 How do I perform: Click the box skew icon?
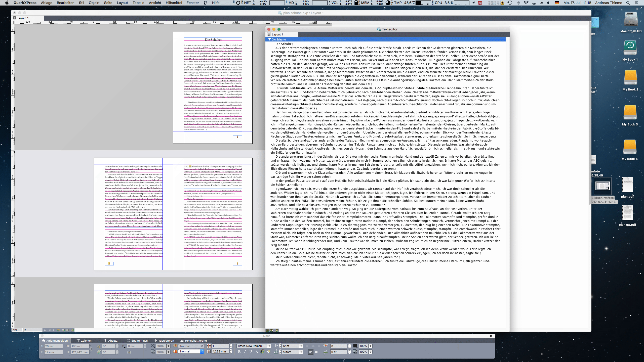pos(99,352)
